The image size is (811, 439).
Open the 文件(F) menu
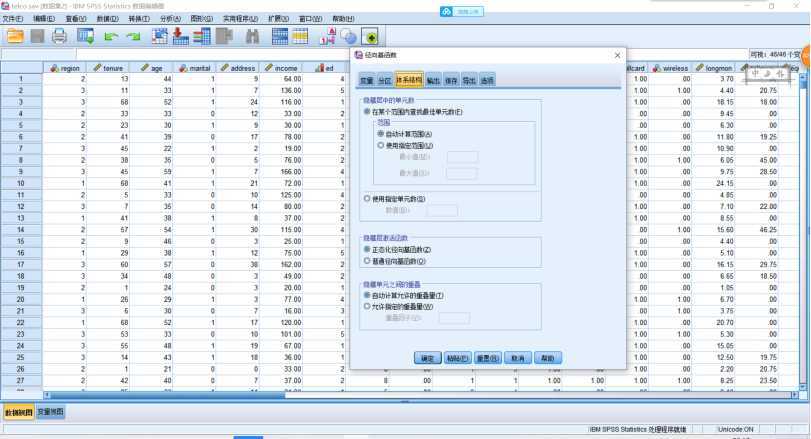[x=13, y=19]
